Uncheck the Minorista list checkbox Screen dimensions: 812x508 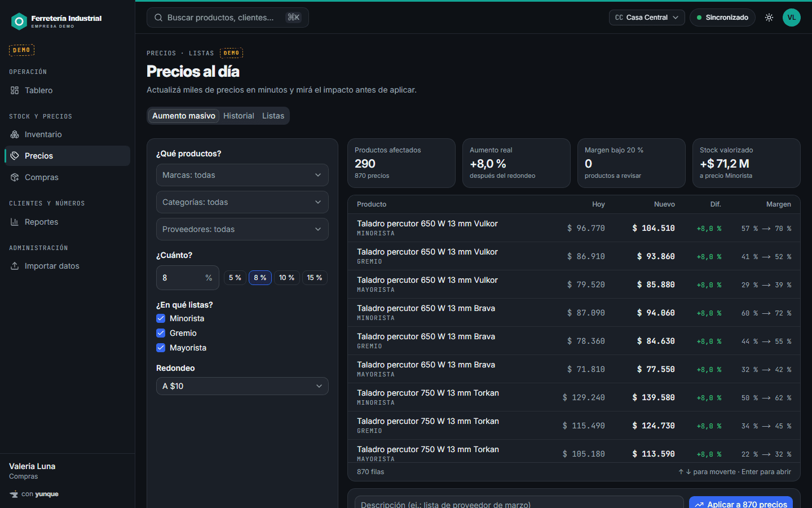[161, 318]
